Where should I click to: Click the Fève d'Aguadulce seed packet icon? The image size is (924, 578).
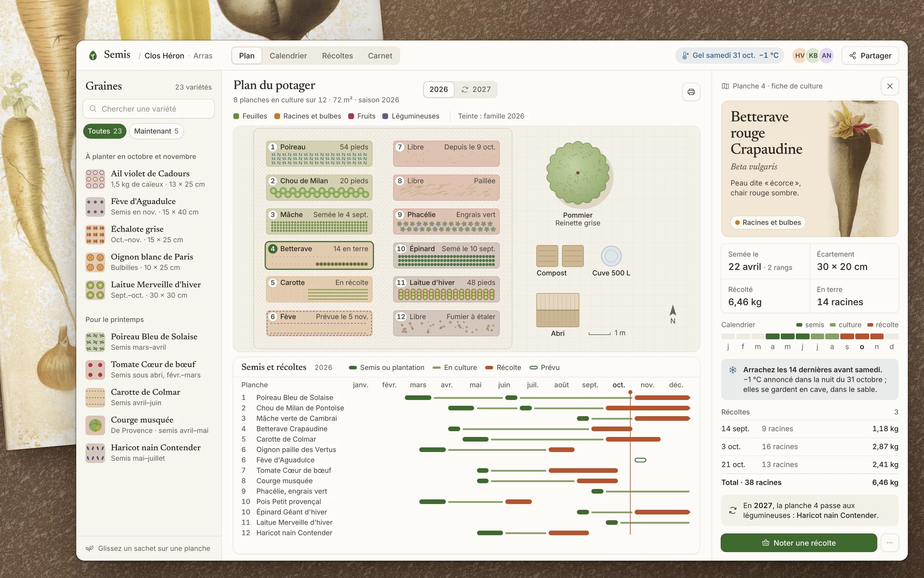click(95, 207)
